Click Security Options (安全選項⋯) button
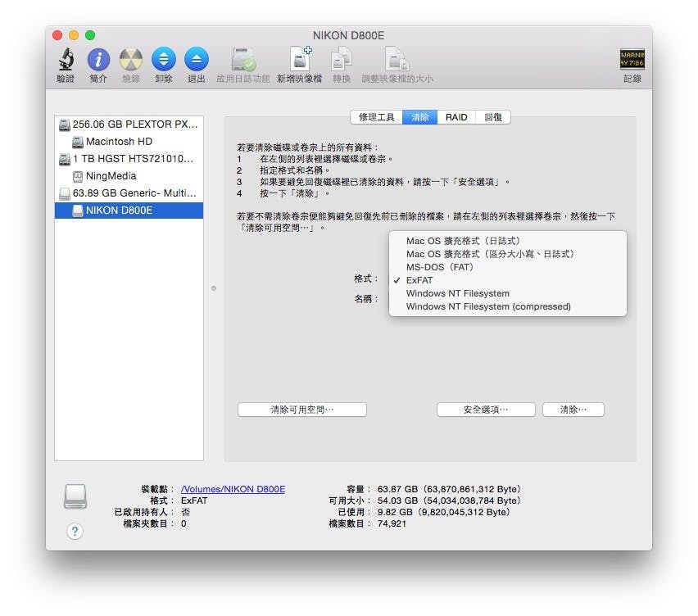 486,410
